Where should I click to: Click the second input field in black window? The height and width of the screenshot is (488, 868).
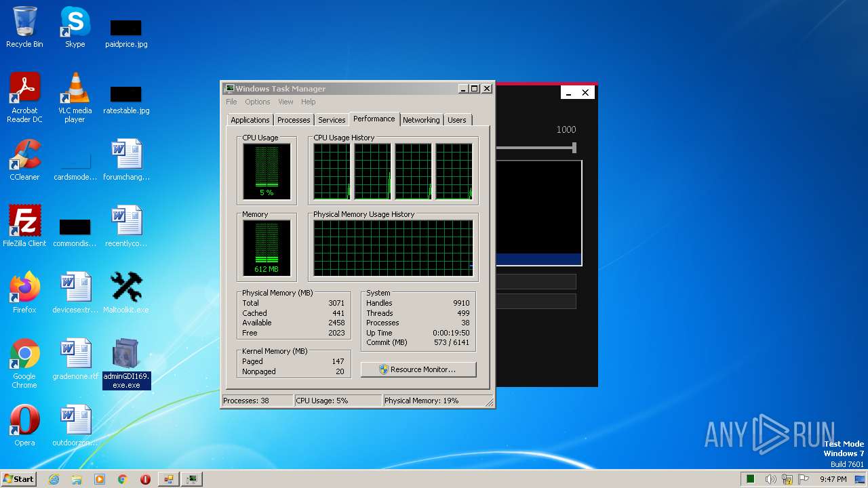pyautogui.click(x=536, y=301)
